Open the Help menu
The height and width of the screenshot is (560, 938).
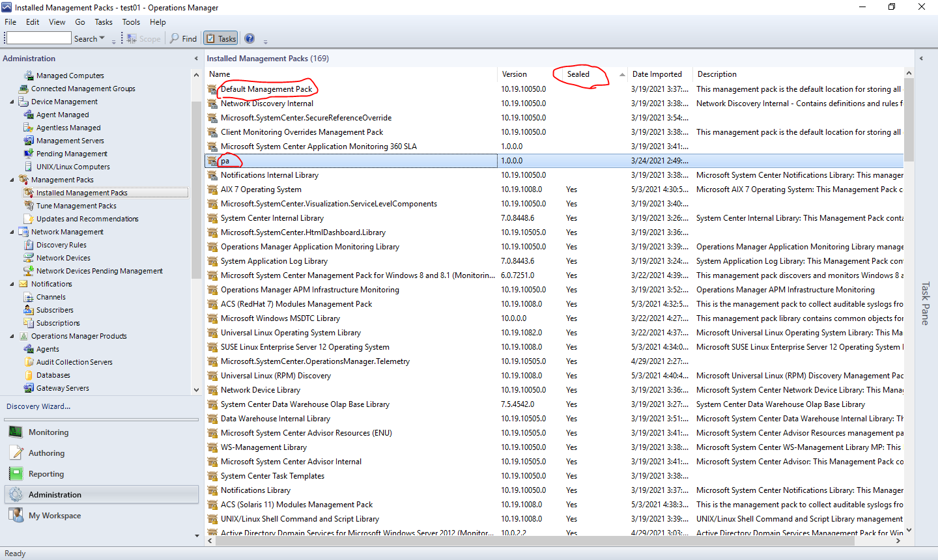click(x=158, y=21)
